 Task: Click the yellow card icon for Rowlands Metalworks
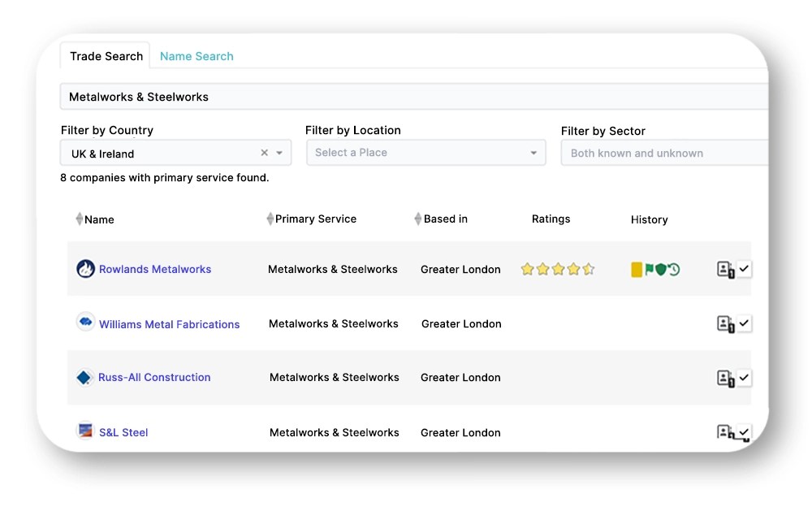[x=637, y=270]
